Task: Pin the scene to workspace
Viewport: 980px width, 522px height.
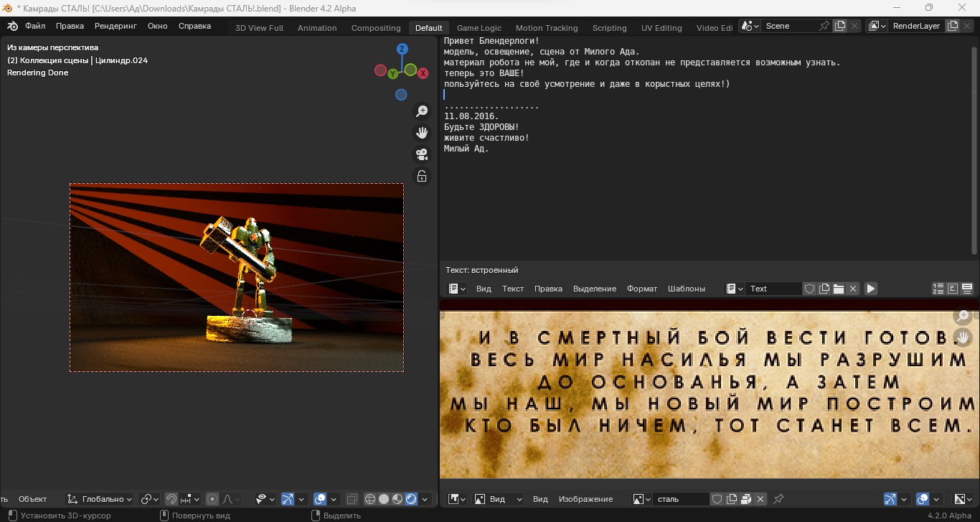Action: (825, 26)
